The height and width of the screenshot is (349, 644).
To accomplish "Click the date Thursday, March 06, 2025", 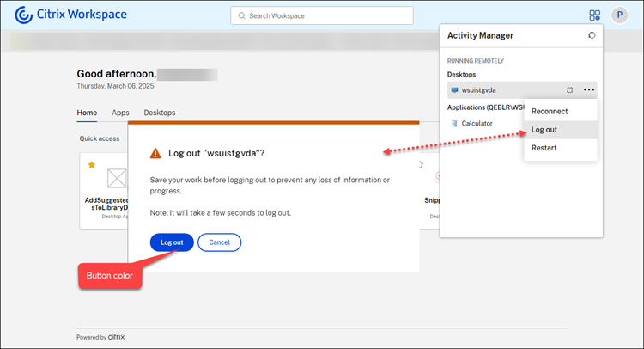I will point(115,86).
